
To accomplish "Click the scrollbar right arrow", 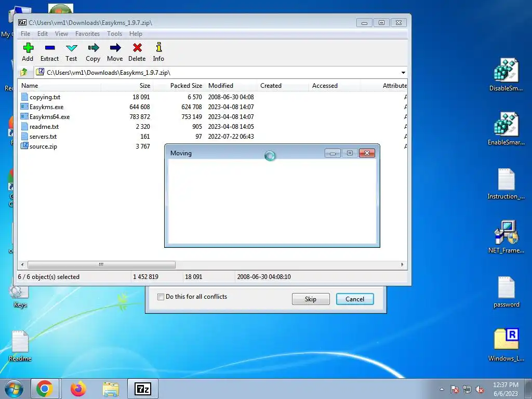I will coord(403,264).
